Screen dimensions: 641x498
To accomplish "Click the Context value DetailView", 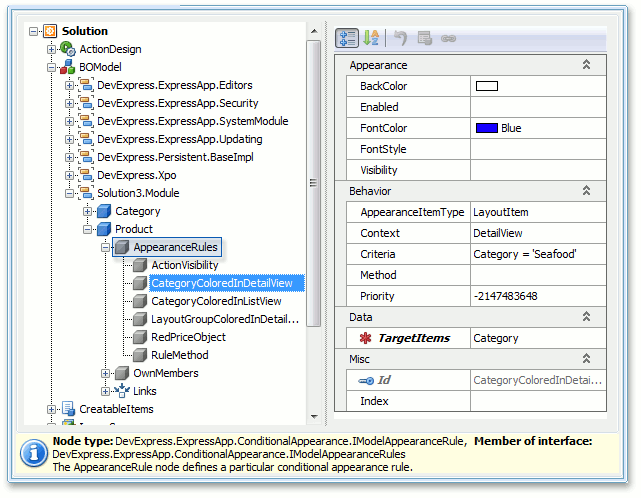I will (538, 233).
